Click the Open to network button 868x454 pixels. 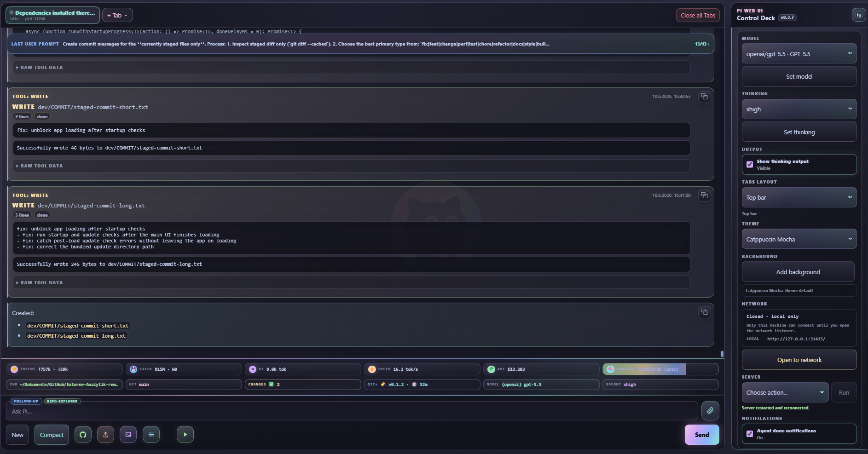point(799,360)
